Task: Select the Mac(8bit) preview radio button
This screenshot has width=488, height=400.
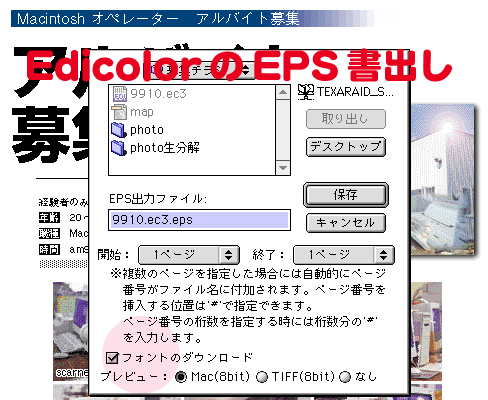Action: click(181, 377)
